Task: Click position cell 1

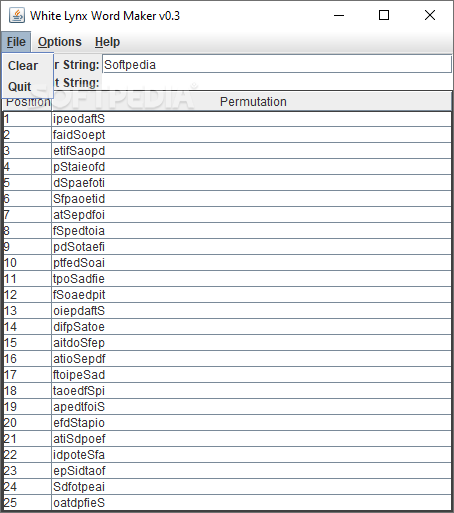Action: coord(27,119)
